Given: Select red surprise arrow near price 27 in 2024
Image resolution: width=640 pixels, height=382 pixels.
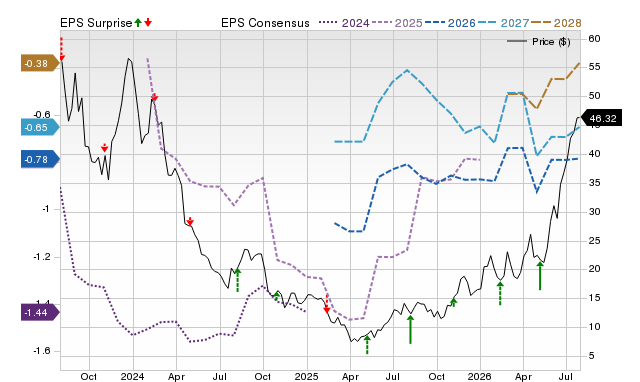Looking at the screenshot, I should (x=190, y=222).
